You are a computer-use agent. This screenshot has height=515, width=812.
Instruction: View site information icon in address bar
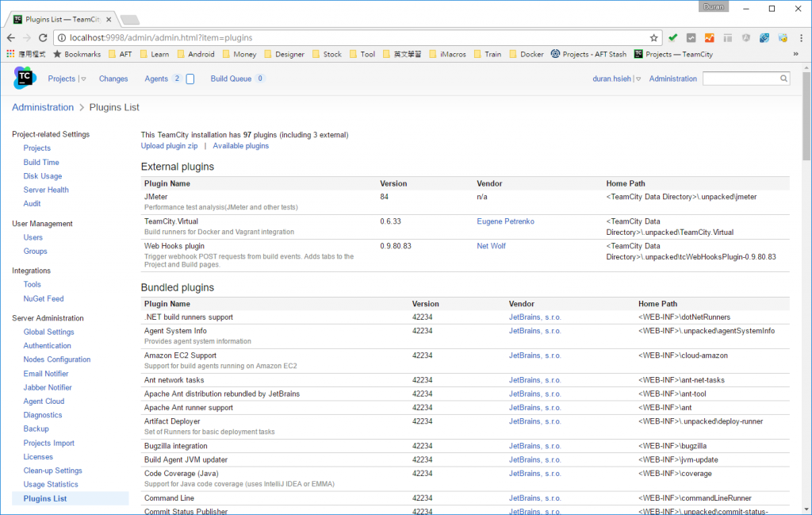click(62, 38)
